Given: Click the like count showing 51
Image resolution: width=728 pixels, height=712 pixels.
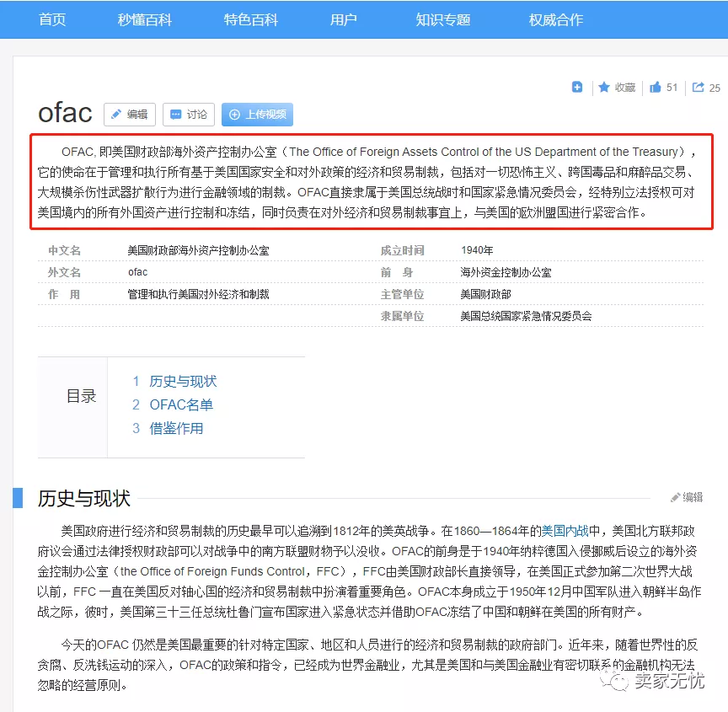Looking at the screenshot, I should coord(670,88).
